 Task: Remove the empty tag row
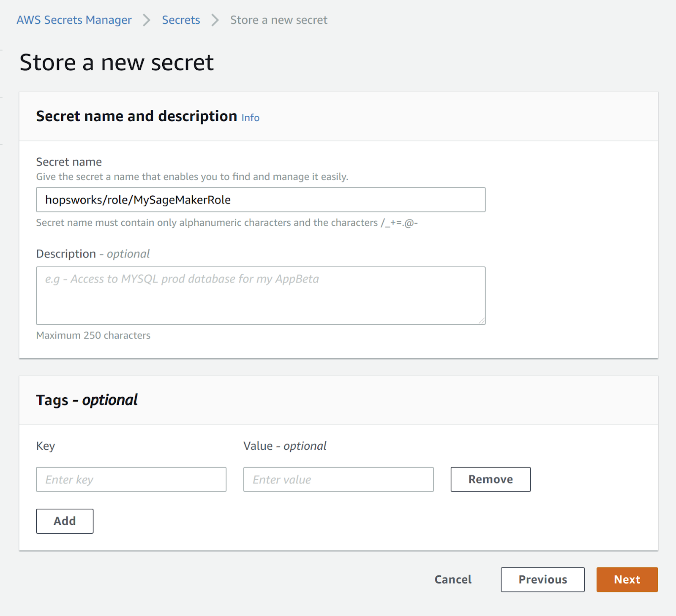(x=490, y=479)
